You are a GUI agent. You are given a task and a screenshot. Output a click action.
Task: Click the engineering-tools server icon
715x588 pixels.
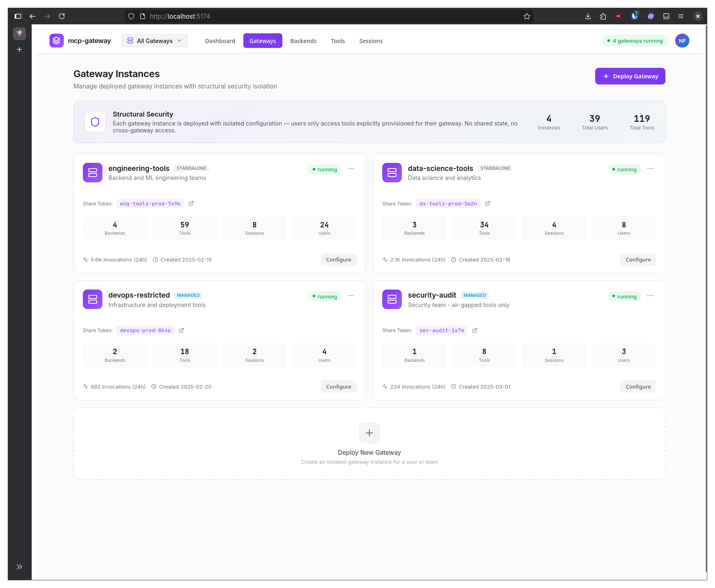coord(93,173)
